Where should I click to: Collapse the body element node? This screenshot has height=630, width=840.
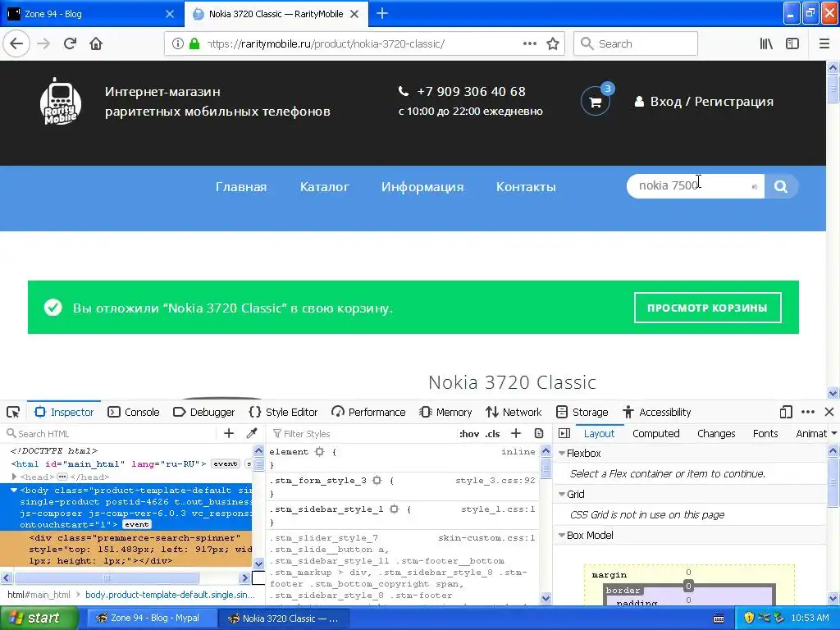click(x=14, y=491)
